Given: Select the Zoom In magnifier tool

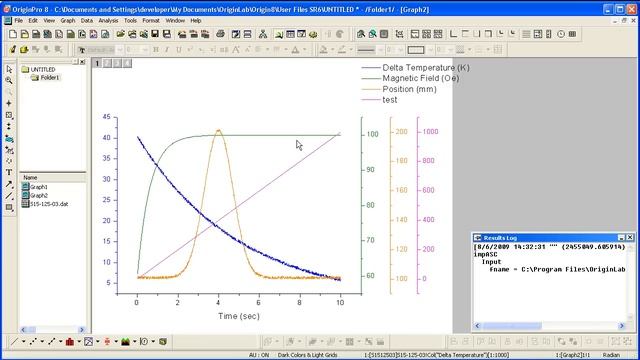Looking at the screenshot, I should tap(9, 80).
